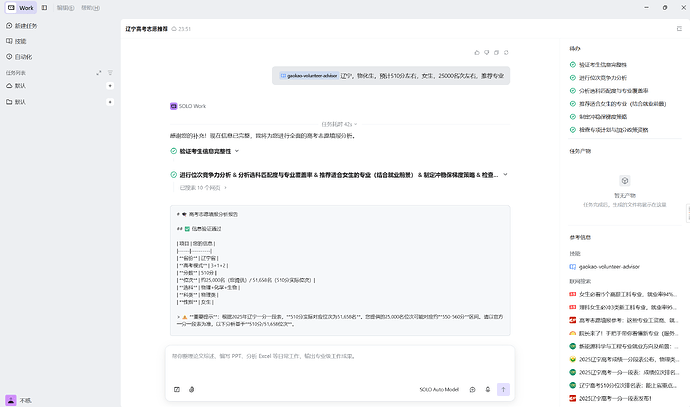
Task: Click the gaokao-volunteer-advisor tag in the message
Action: [309, 76]
